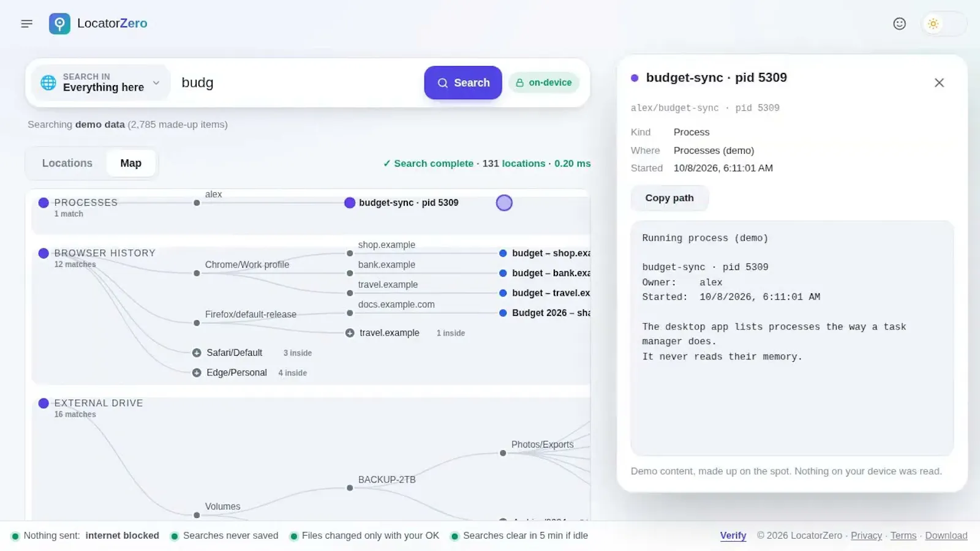The width and height of the screenshot is (980, 551).
Task: Select the External Drive category node
Action: [x=43, y=403]
